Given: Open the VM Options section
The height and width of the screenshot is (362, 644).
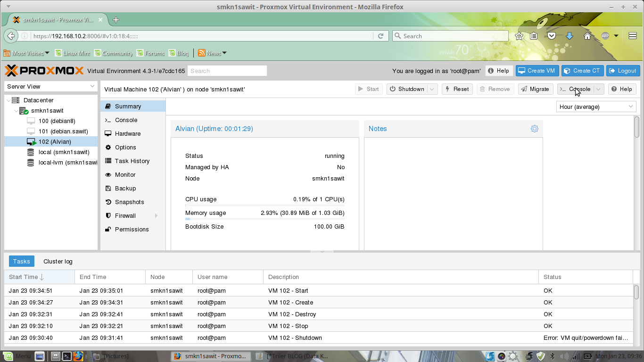Looking at the screenshot, I should coord(133,148).
